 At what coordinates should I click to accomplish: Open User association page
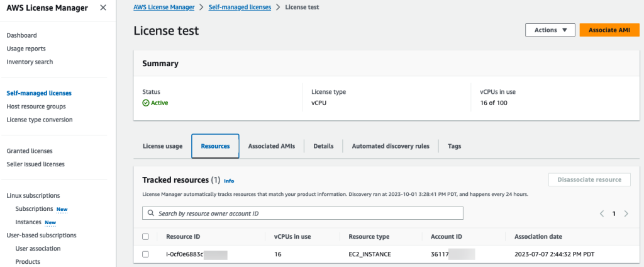tap(38, 249)
